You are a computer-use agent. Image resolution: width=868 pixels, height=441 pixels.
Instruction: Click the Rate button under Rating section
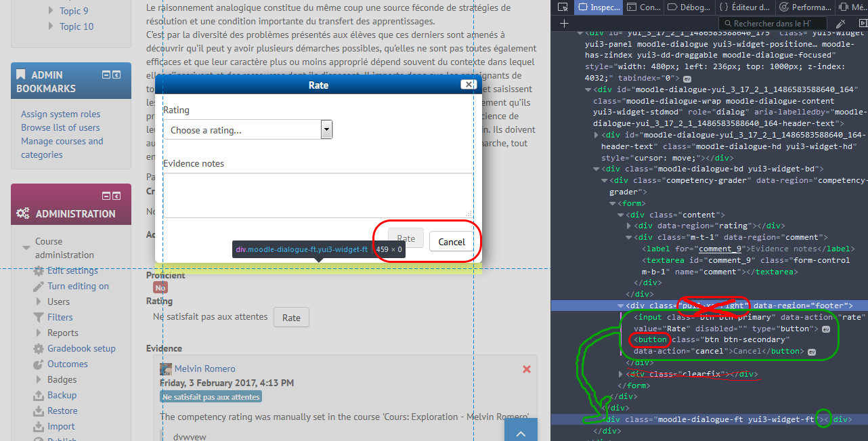pyautogui.click(x=291, y=317)
